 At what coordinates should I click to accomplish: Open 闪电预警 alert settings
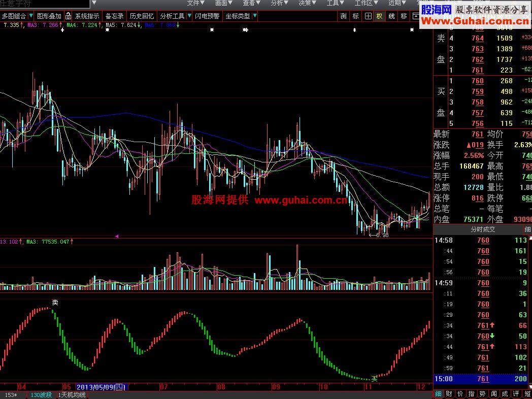click(207, 16)
